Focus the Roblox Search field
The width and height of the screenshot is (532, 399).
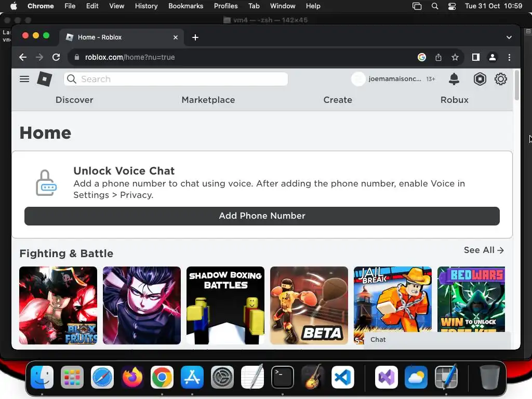coord(176,79)
